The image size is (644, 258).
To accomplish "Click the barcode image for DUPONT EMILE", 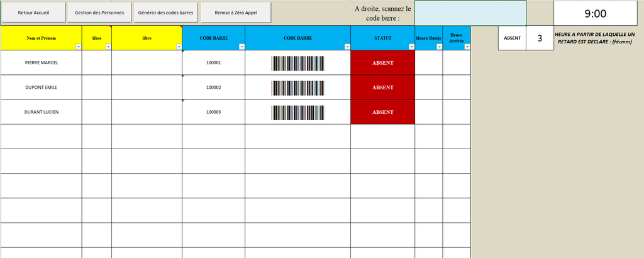I will pos(297,88).
